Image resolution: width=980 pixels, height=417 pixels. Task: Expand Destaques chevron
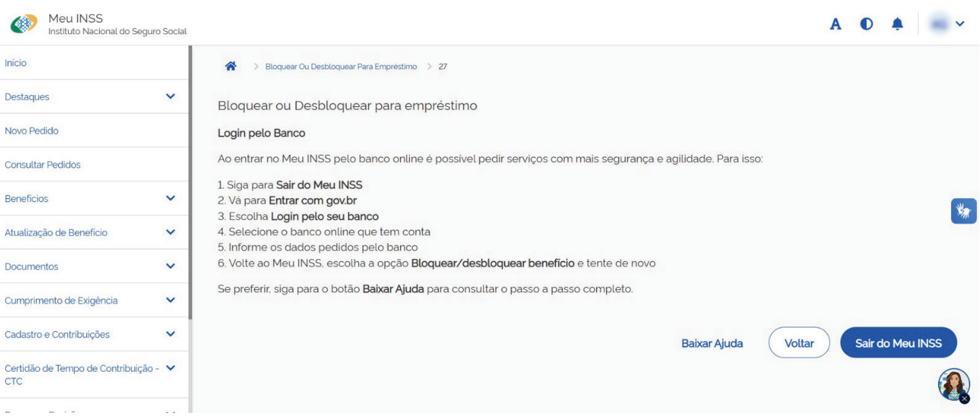point(170,96)
